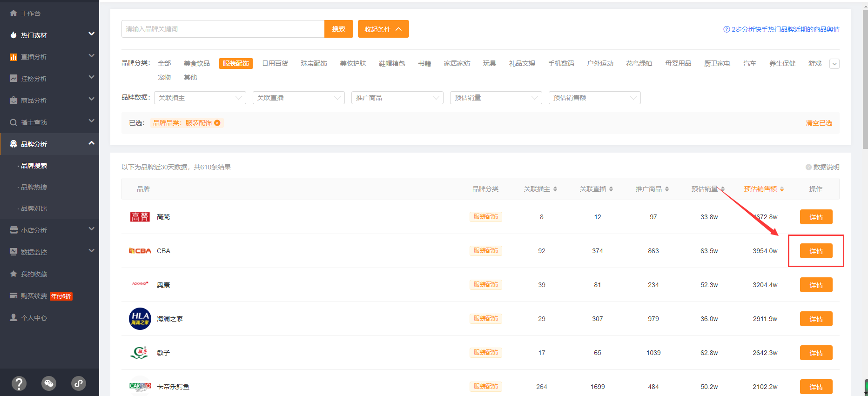Click the 个人中心 user icon
Image resolution: width=868 pixels, height=396 pixels.
point(13,318)
